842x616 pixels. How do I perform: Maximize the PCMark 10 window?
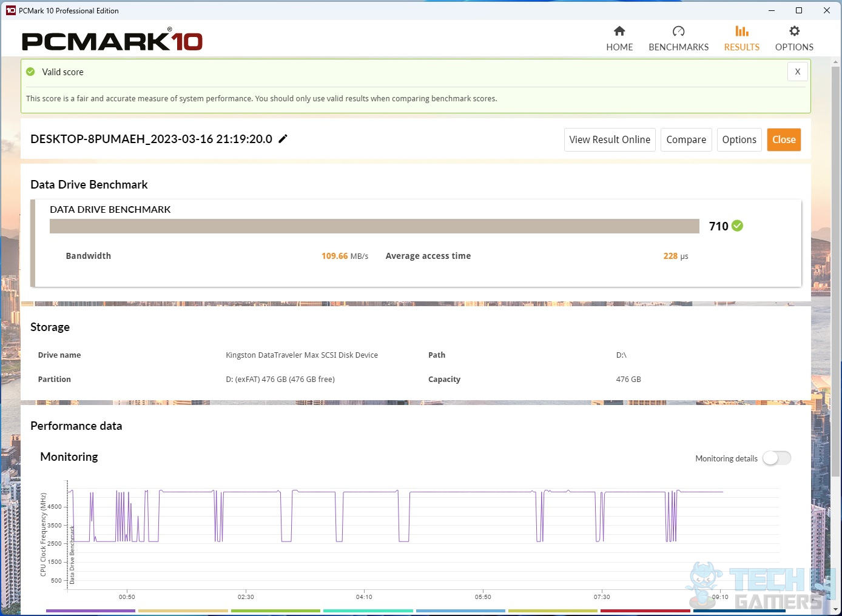(799, 10)
